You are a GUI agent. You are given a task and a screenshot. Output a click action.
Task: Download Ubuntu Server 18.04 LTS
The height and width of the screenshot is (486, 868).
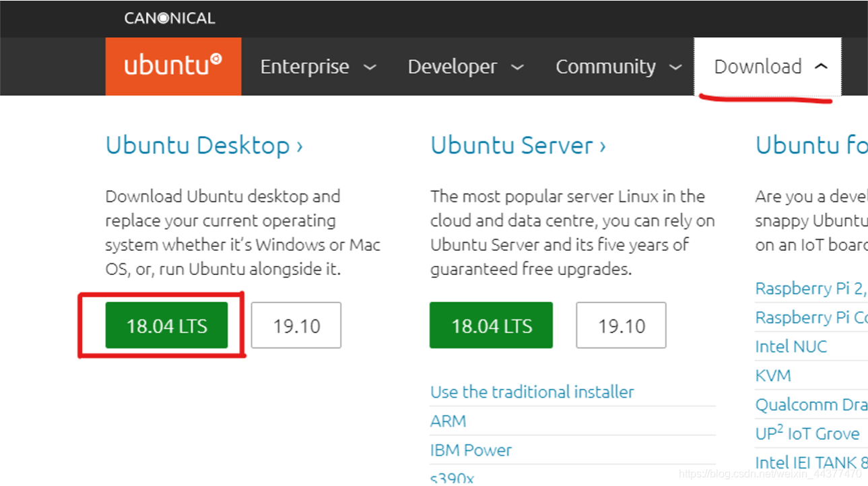coord(491,326)
